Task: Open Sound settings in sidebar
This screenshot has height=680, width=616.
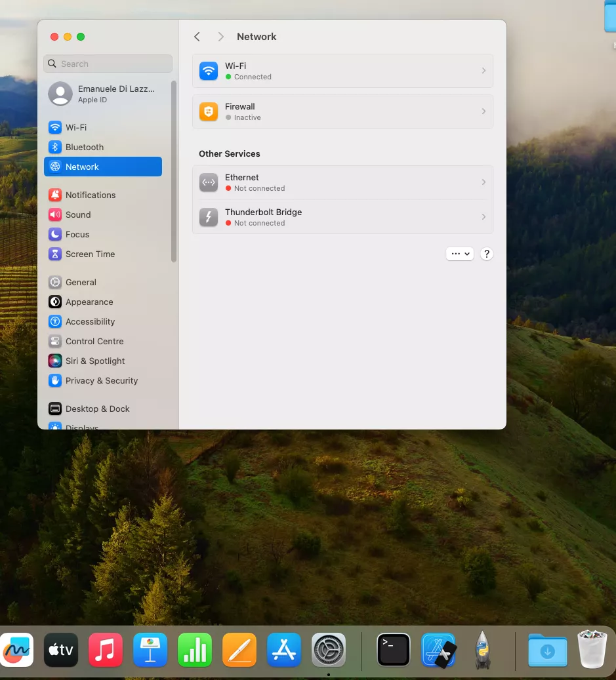Action: click(77, 214)
